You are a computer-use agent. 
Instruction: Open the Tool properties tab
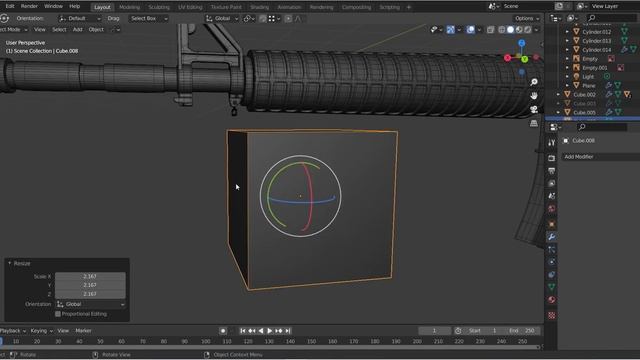[x=551, y=142]
